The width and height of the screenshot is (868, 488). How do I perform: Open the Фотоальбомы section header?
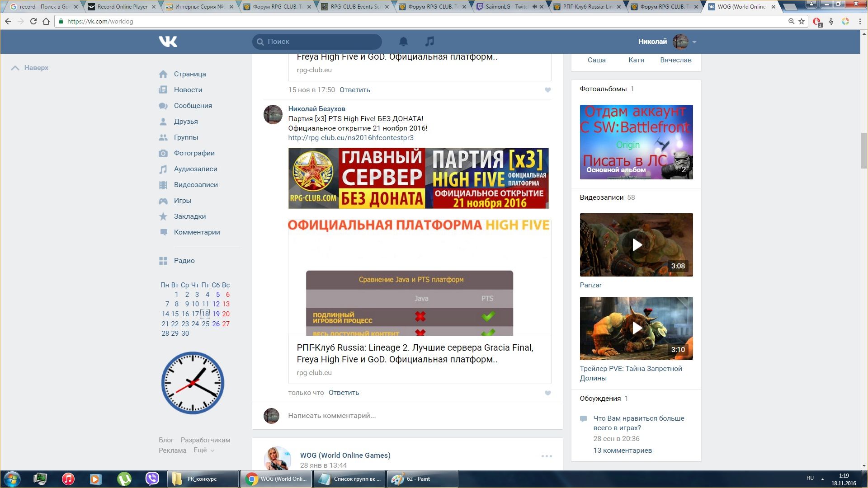click(x=603, y=89)
